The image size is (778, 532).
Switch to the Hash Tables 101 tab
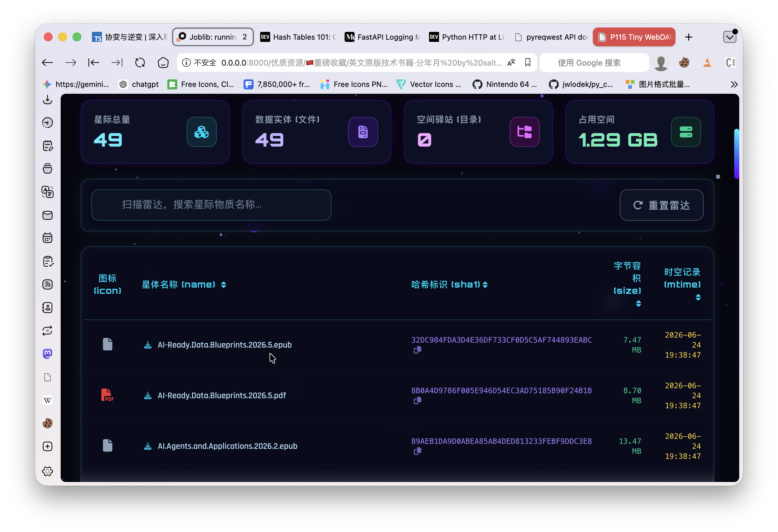299,37
